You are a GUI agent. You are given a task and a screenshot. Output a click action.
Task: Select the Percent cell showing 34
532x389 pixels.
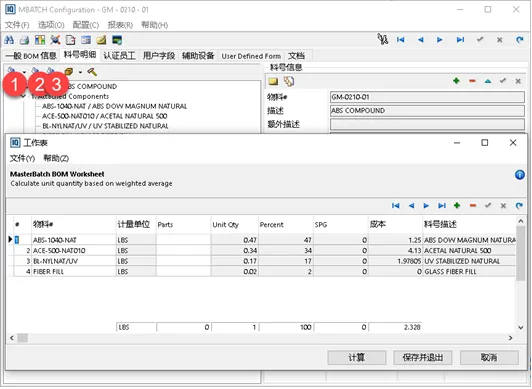click(x=285, y=251)
